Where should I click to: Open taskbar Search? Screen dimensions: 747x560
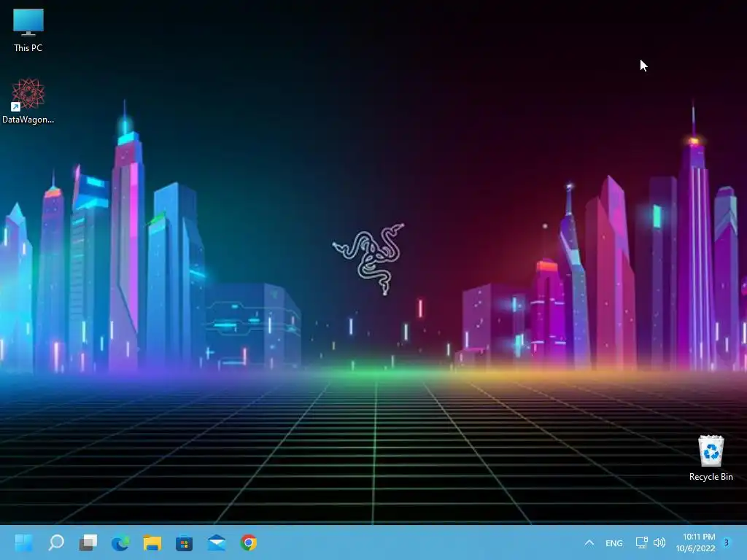click(56, 542)
